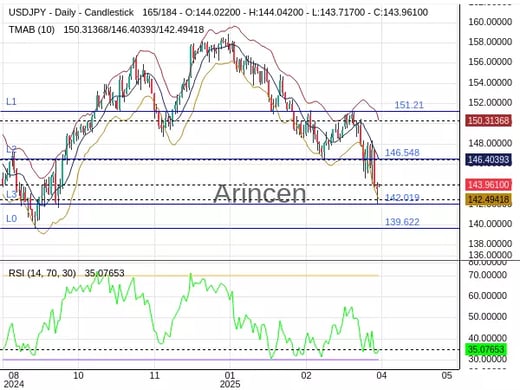This screenshot has height=390, width=520.
Task: Select the L1 line label
Action: (11, 102)
